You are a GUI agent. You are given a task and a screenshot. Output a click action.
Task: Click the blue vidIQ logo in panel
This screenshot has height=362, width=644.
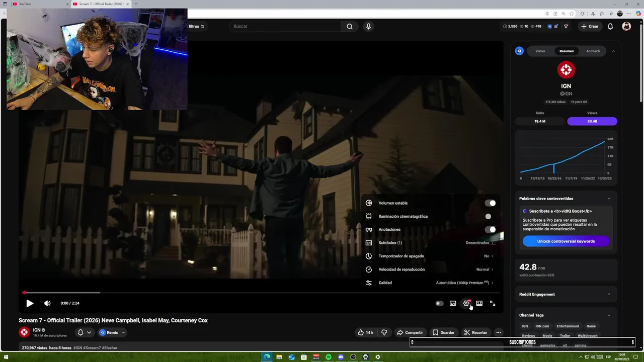click(520, 51)
